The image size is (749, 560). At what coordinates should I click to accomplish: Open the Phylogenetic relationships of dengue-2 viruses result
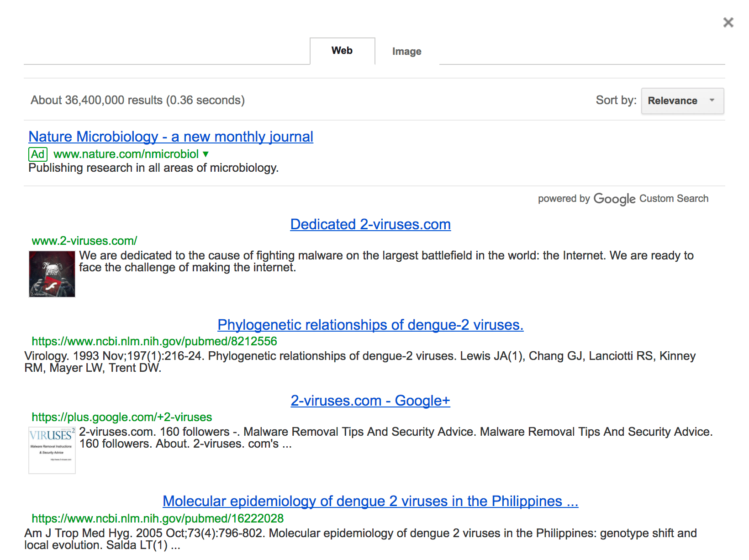370,325
